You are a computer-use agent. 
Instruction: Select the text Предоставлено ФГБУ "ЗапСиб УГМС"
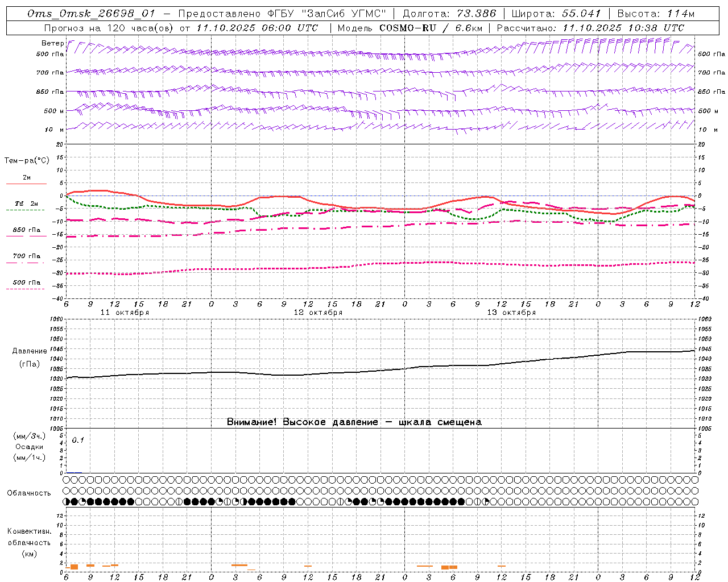(x=283, y=14)
